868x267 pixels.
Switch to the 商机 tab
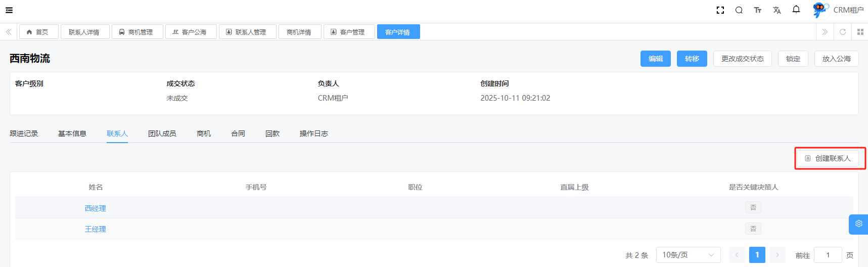click(204, 133)
